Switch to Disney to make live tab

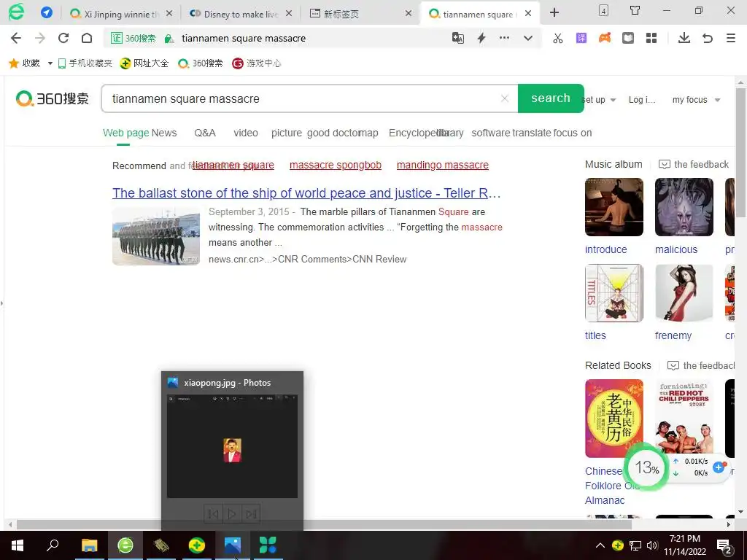coord(240,14)
